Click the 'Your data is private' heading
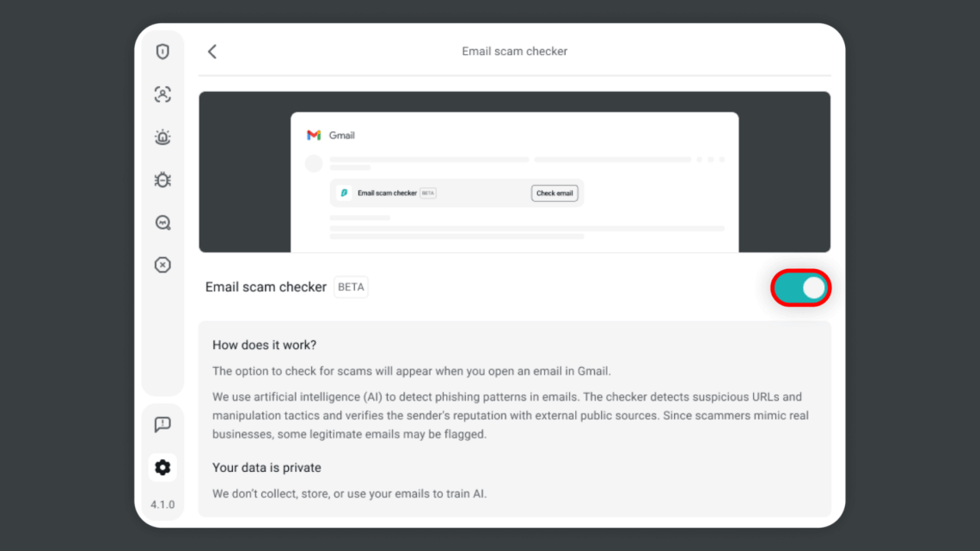 [266, 468]
